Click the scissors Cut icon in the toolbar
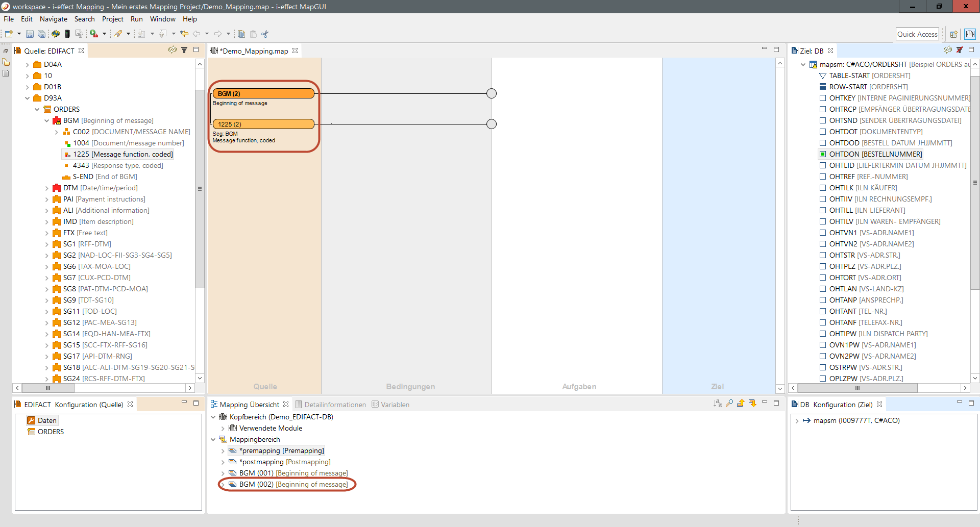This screenshot has width=980, height=527. [265, 34]
